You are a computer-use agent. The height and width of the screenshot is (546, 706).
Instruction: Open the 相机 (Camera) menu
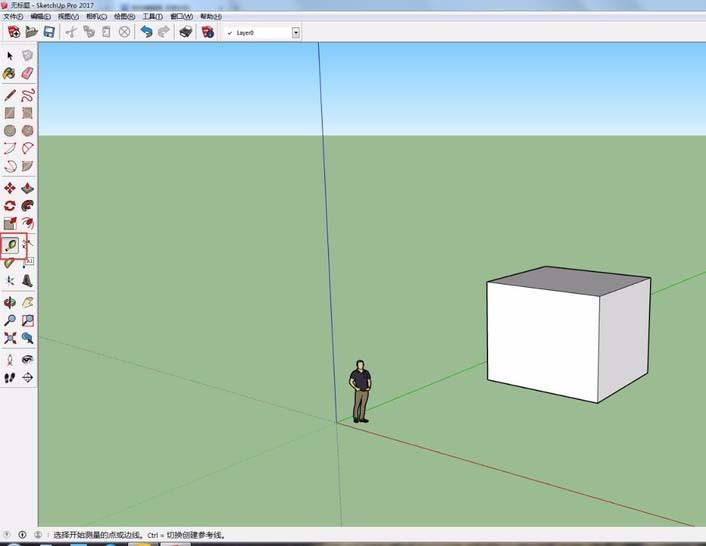click(x=96, y=17)
